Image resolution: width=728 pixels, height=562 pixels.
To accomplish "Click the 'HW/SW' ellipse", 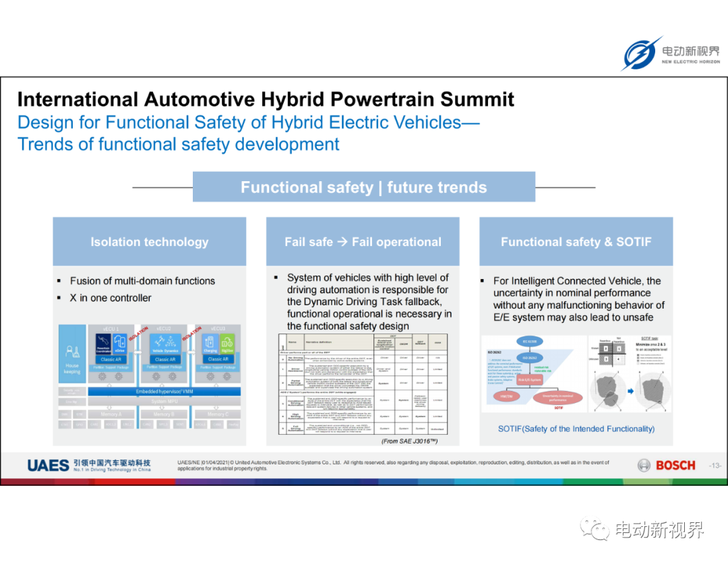I will 506,396.
